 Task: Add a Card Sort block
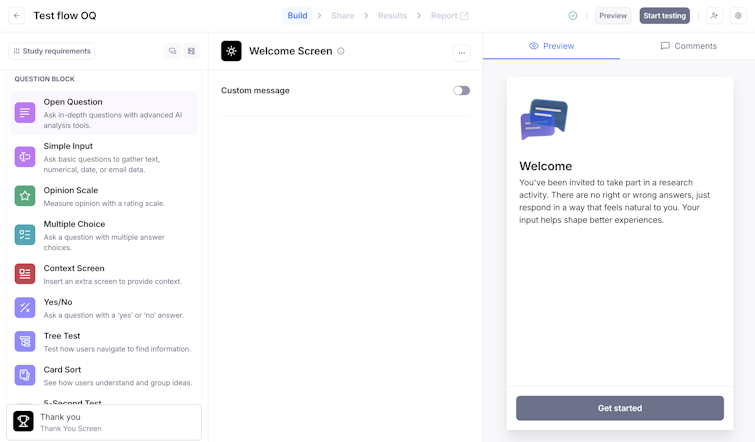coord(104,375)
